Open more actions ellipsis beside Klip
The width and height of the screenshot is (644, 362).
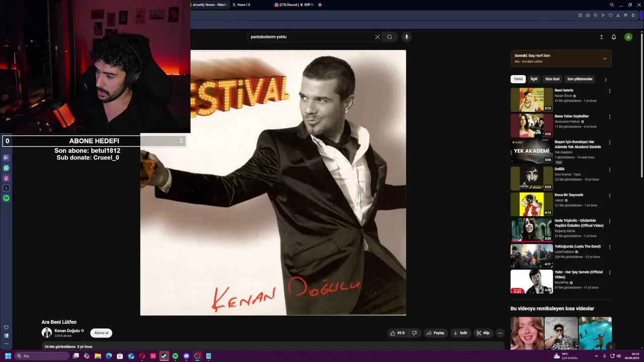500,333
